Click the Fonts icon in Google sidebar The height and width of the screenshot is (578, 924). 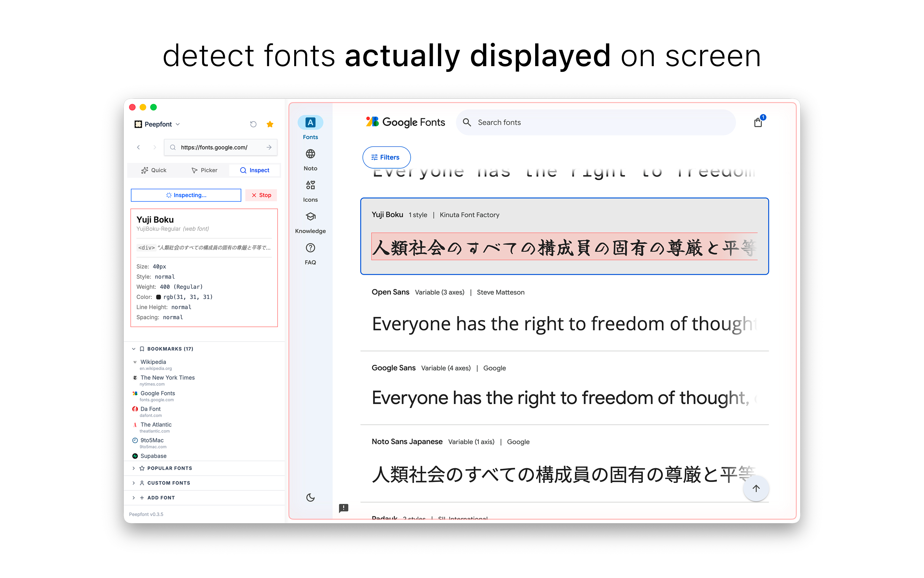[x=311, y=122]
